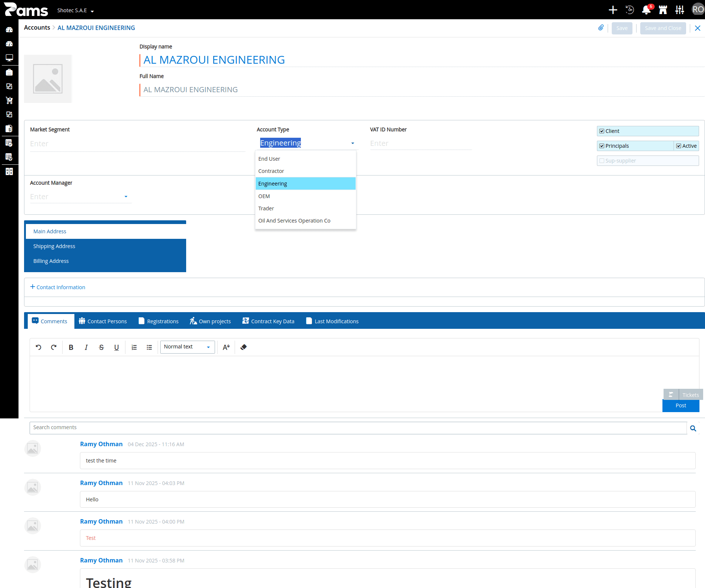
Task: Switch to the Last Modifications tab
Action: tap(332, 321)
